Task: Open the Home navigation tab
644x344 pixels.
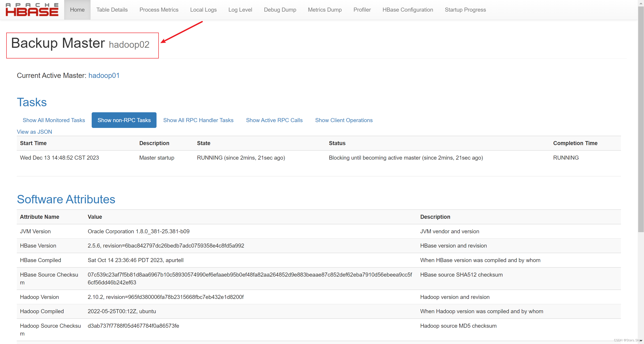Action: point(77,10)
